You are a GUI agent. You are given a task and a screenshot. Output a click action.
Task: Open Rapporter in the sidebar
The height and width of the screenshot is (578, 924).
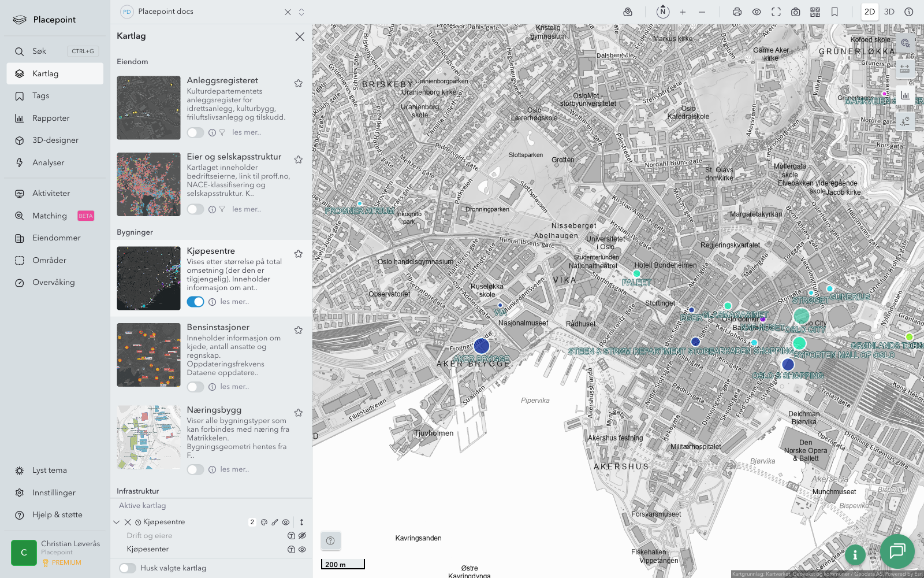[51, 118]
